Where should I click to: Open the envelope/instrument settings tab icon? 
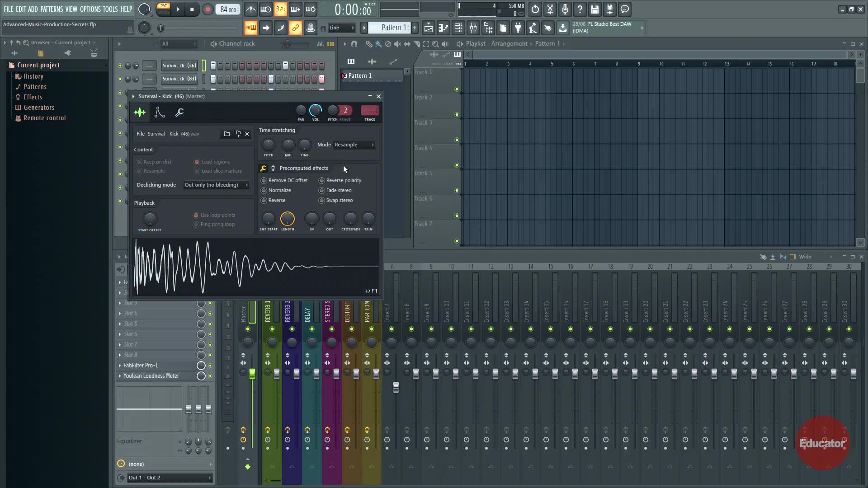[160, 113]
